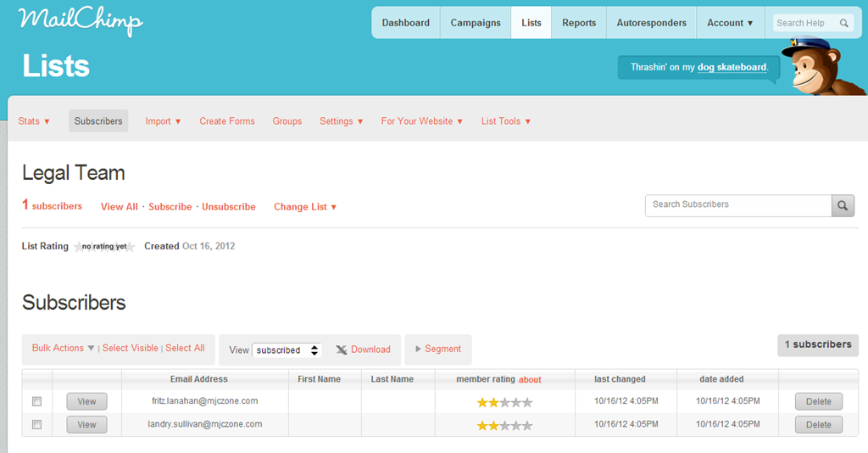Open the Account menu
This screenshot has height=453, width=868.
click(730, 23)
